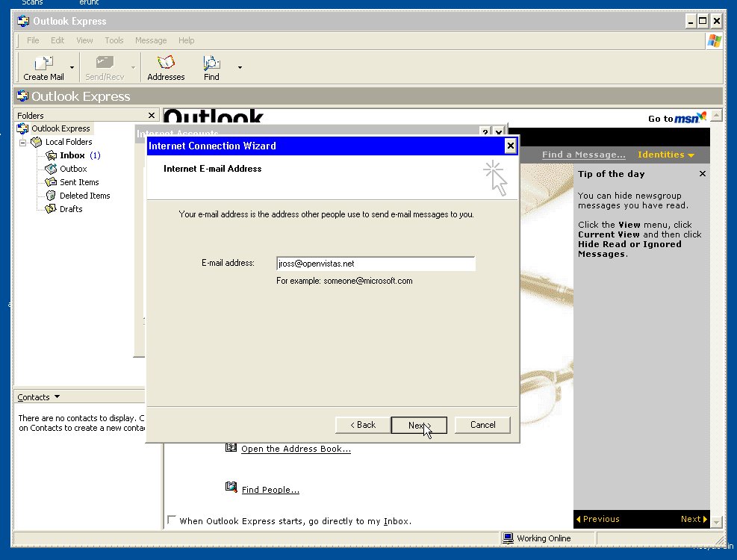Click the Find People icon
Viewport: 737px width, 560px height.
231,487
